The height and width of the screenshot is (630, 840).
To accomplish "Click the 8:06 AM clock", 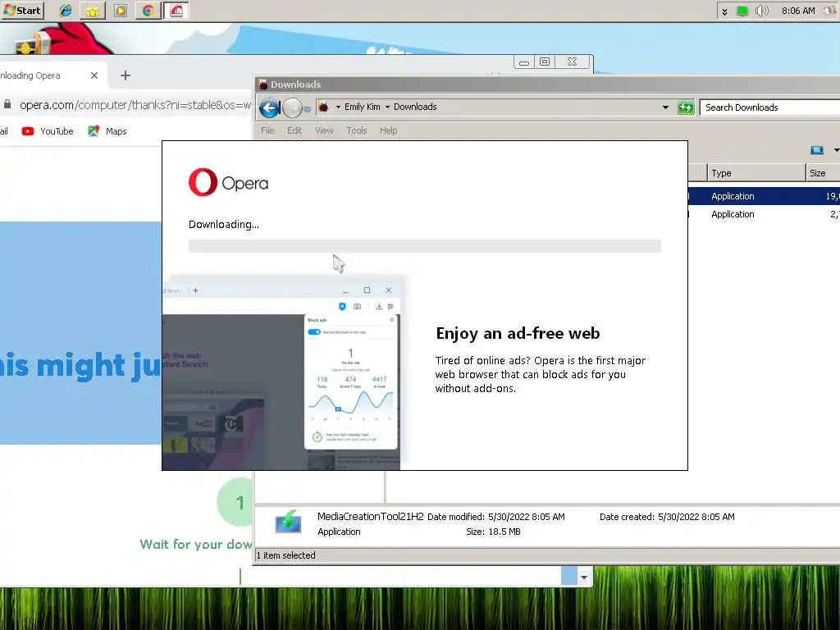I will (x=797, y=11).
